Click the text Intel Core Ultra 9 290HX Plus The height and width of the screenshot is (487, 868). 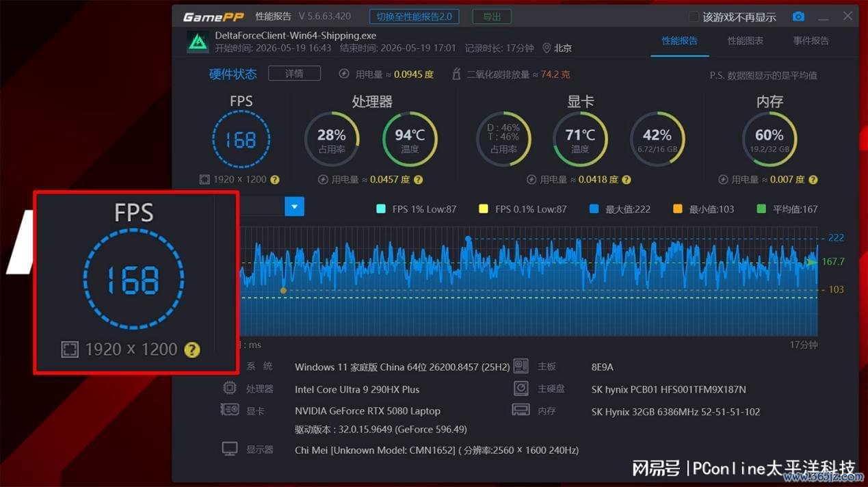pyautogui.click(x=357, y=389)
